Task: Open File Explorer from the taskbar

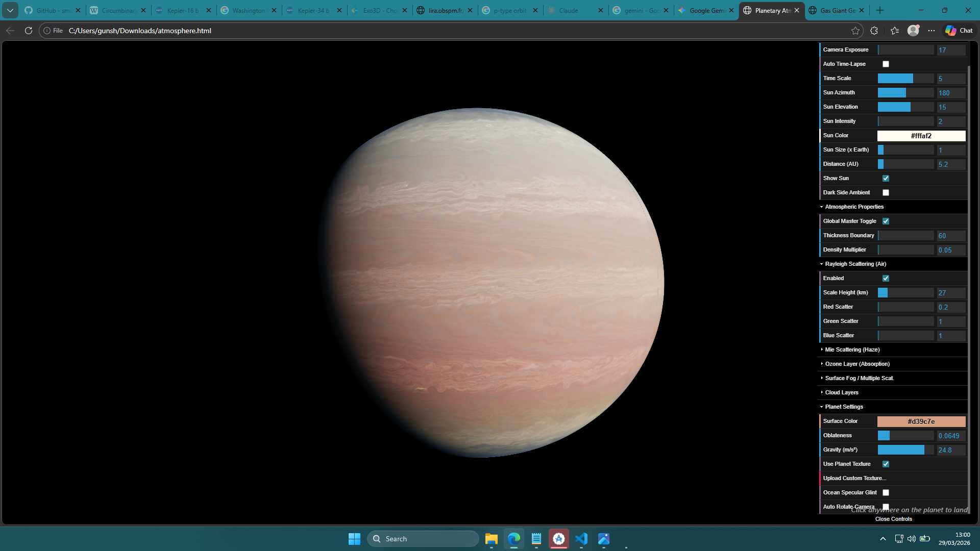Action: (x=491, y=539)
